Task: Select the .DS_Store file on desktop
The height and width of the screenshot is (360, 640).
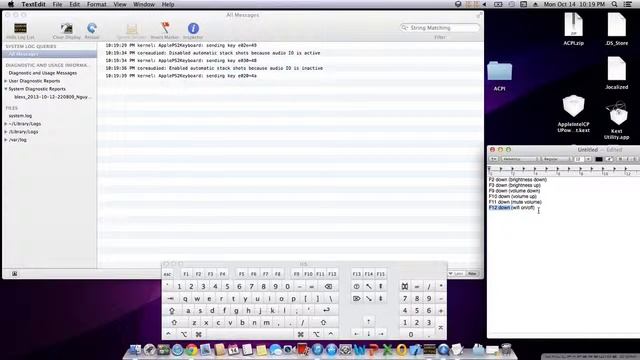Action: tap(616, 29)
